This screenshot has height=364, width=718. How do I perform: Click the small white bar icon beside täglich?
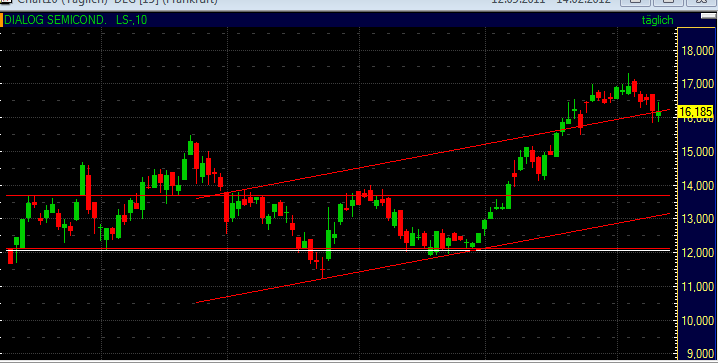pos(708,16)
